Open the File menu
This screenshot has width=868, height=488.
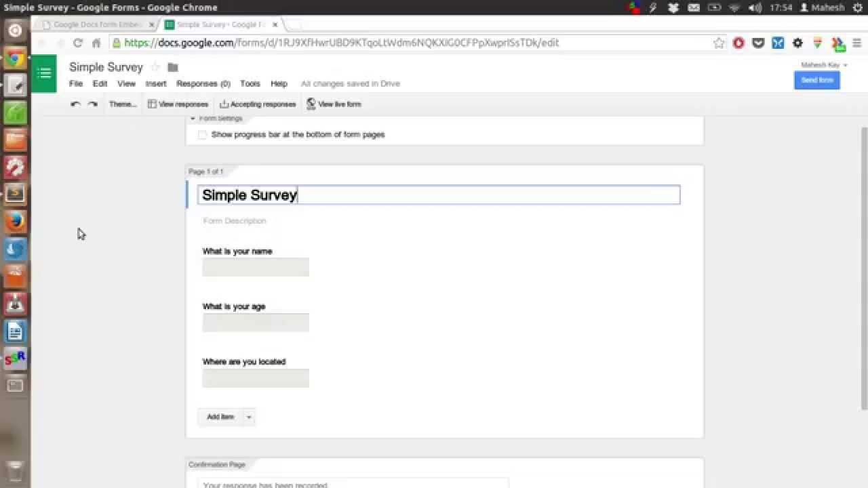click(76, 83)
